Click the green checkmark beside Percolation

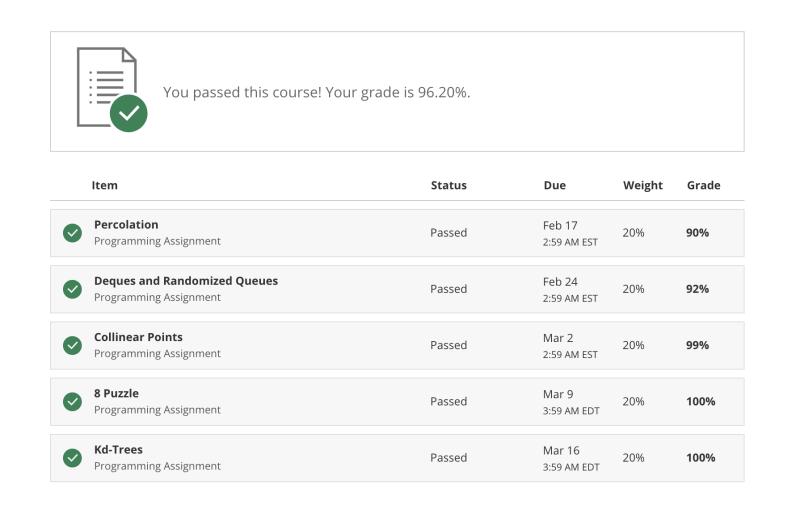pyautogui.click(x=72, y=233)
